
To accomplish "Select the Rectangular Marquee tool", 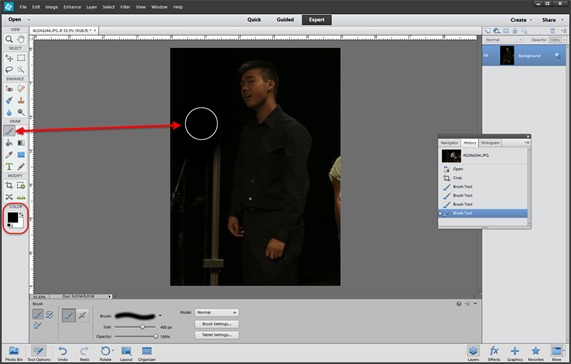I will click(x=21, y=58).
